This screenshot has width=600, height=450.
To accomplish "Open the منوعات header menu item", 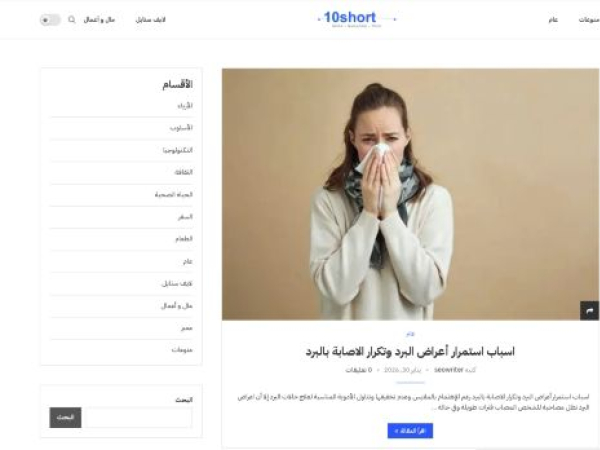I will coord(589,20).
